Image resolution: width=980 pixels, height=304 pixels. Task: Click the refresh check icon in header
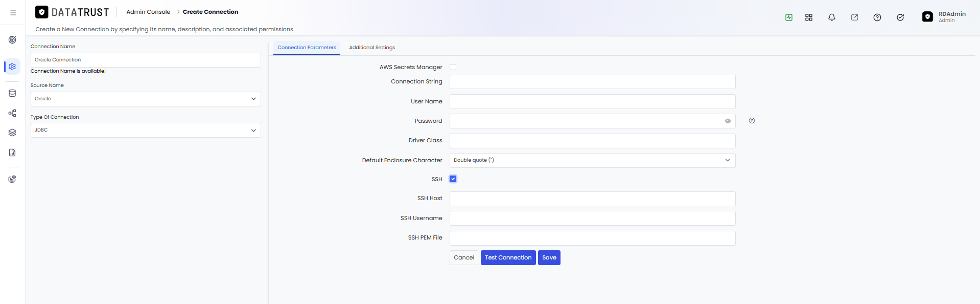(900, 17)
